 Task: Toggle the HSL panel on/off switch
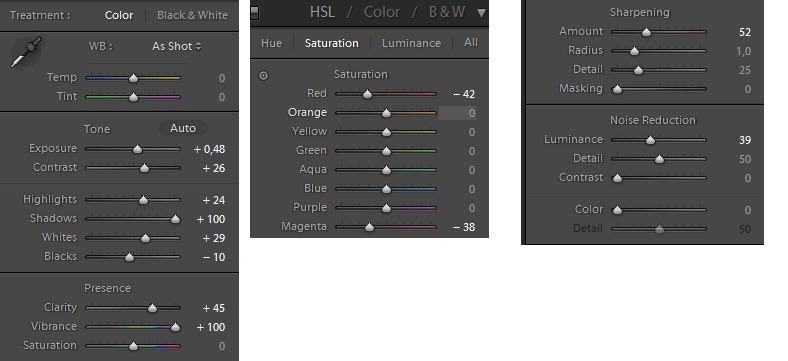[255, 13]
